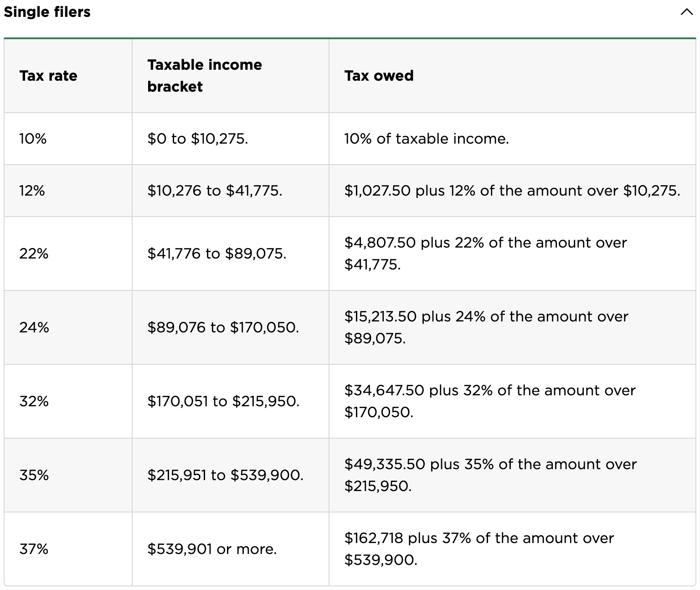Select the 37% tax rate cell
Viewport: 700px width, 590px height.
34,549
